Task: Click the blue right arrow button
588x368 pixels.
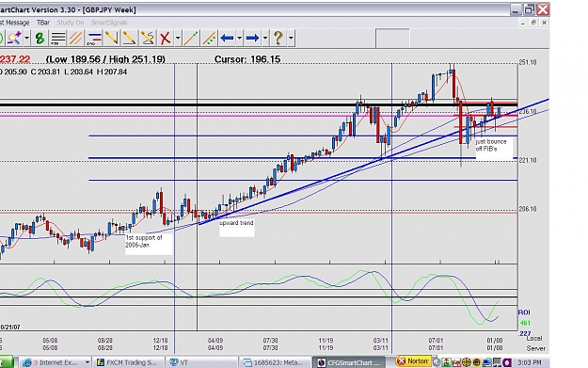Action: [253, 38]
